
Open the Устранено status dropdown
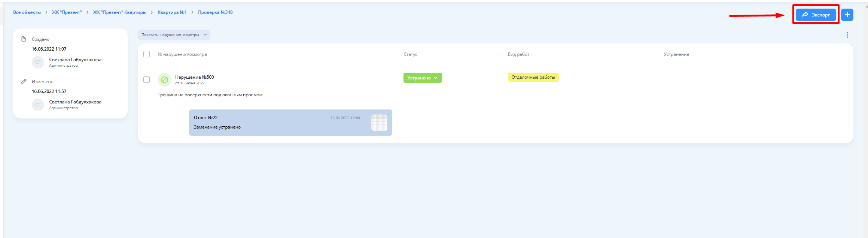coord(422,78)
